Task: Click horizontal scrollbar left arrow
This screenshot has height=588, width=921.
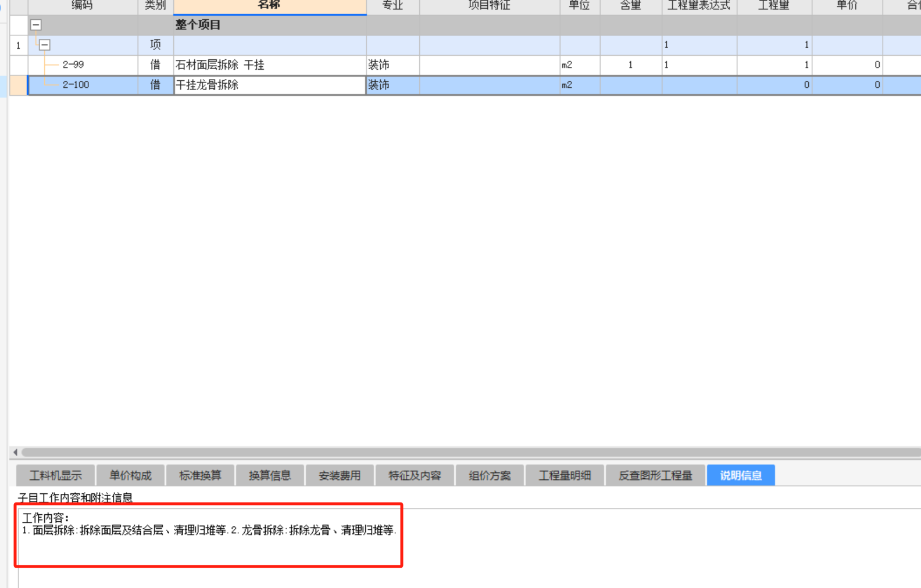Action: pyautogui.click(x=15, y=452)
